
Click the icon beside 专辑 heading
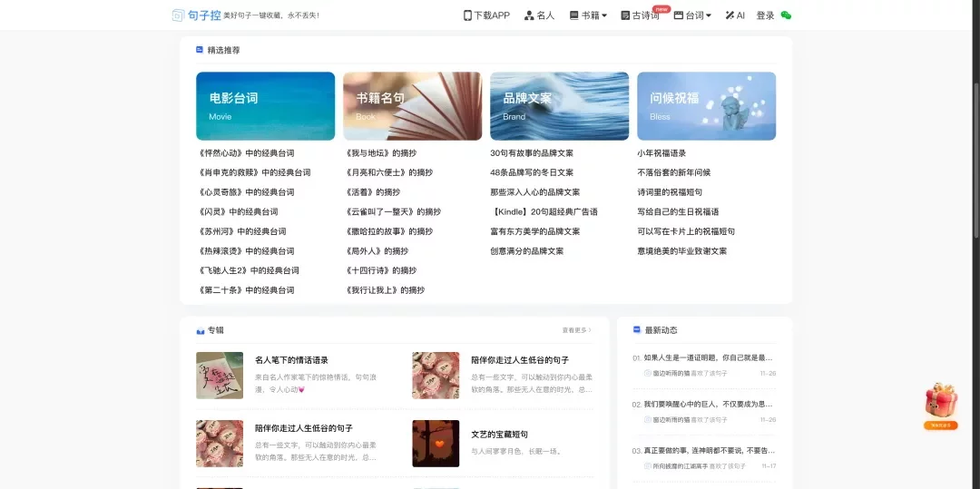point(200,330)
